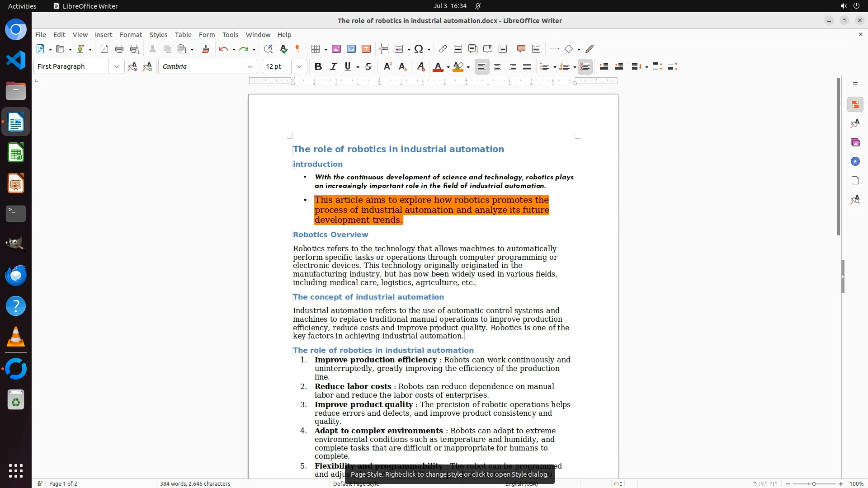The height and width of the screenshot is (488, 868).
Task: Click Clone Formatting paintbrush icon
Action: click(x=206, y=49)
